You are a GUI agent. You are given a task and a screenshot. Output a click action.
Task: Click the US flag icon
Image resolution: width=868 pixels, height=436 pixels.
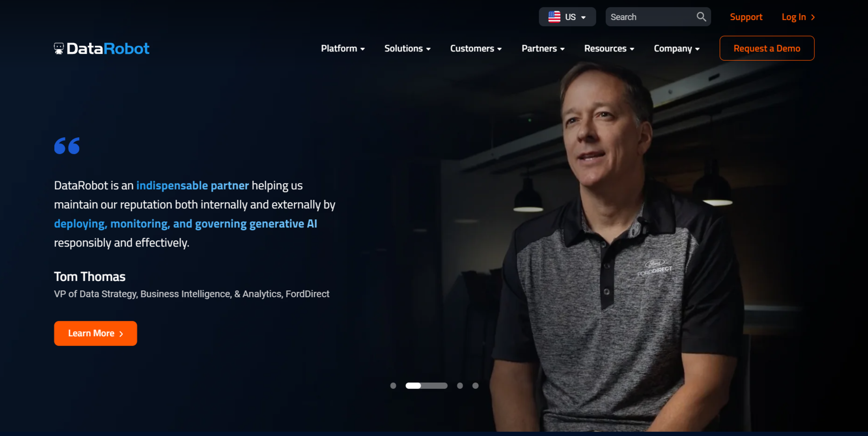(554, 17)
